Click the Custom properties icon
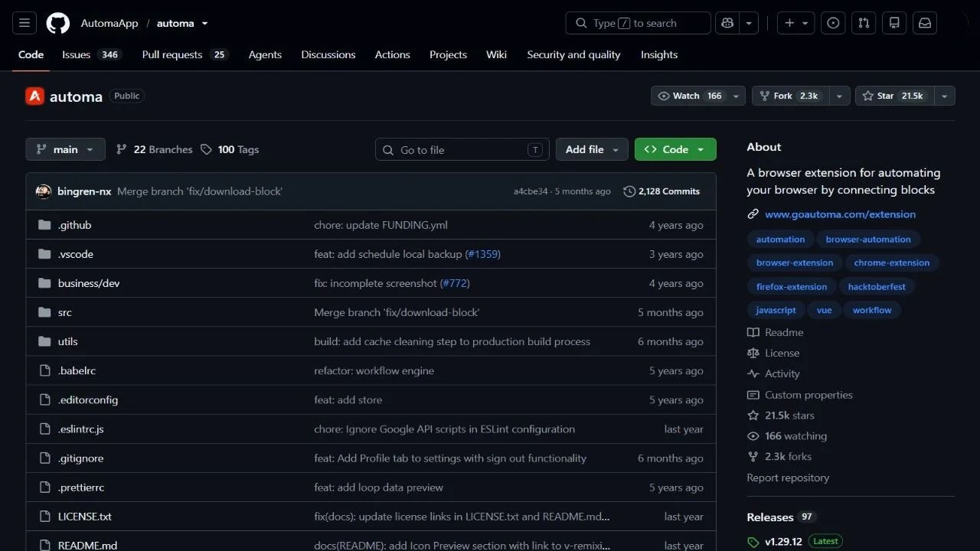980x551 pixels. (753, 395)
